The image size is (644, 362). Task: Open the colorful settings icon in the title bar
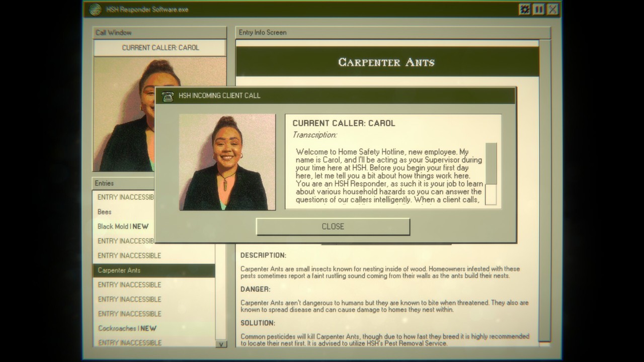click(524, 9)
